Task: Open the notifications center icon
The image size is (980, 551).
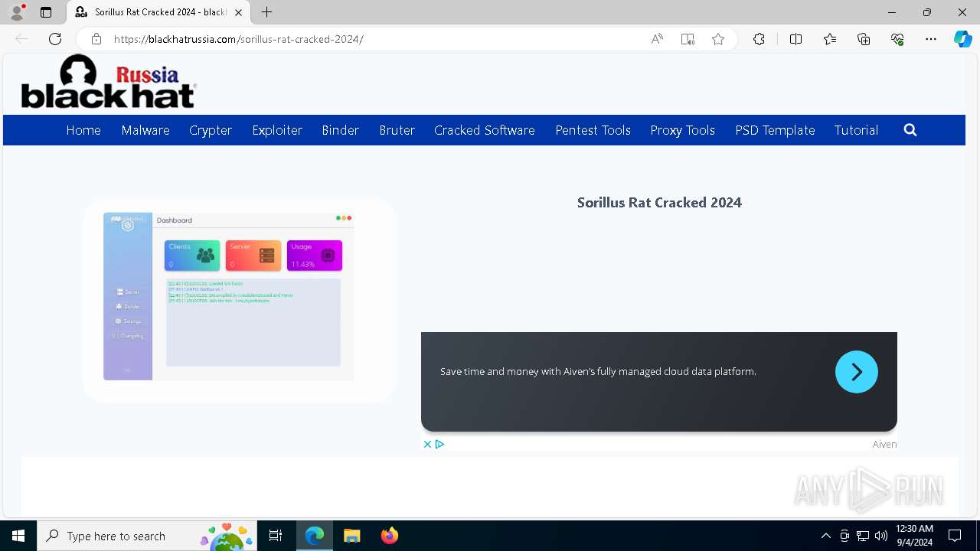Action: pyautogui.click(x=955, y=536)
